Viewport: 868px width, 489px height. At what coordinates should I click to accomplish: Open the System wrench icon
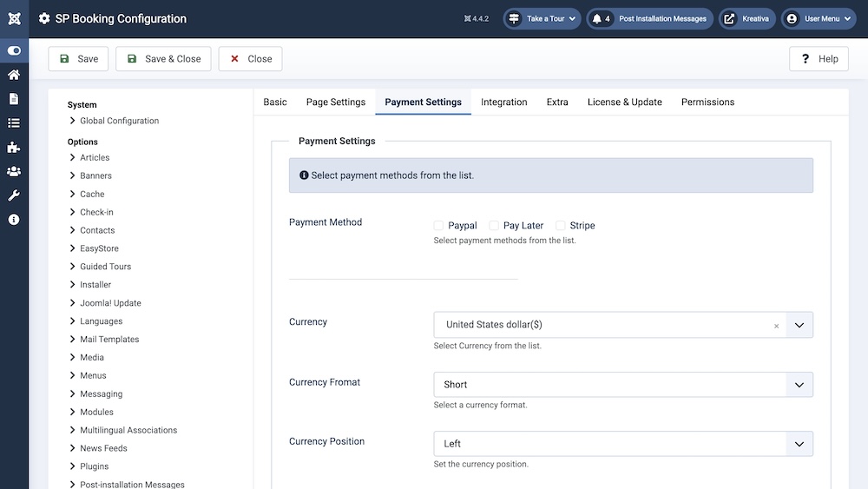click(x=14, y=195)
